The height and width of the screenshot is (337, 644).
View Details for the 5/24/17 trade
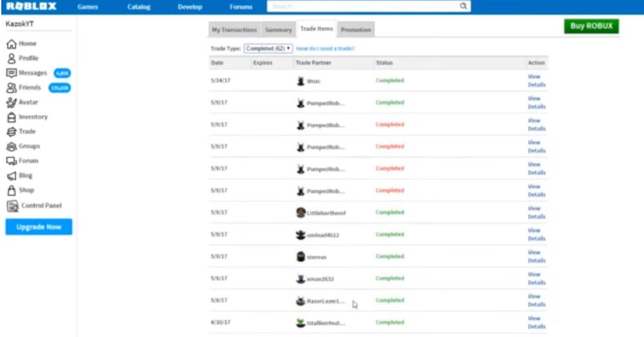click(536, 81)
